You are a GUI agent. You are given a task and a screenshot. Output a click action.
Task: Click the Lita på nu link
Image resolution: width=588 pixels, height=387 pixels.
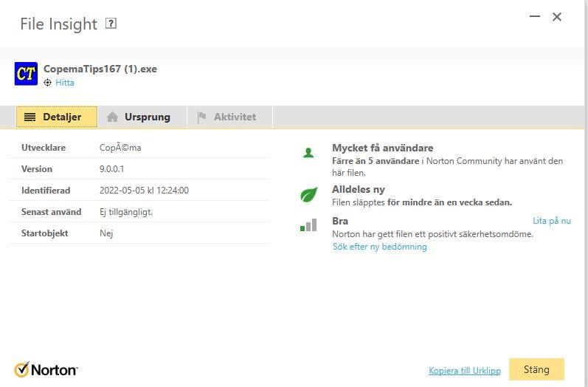pyautogui.click(x=552, y=221)
